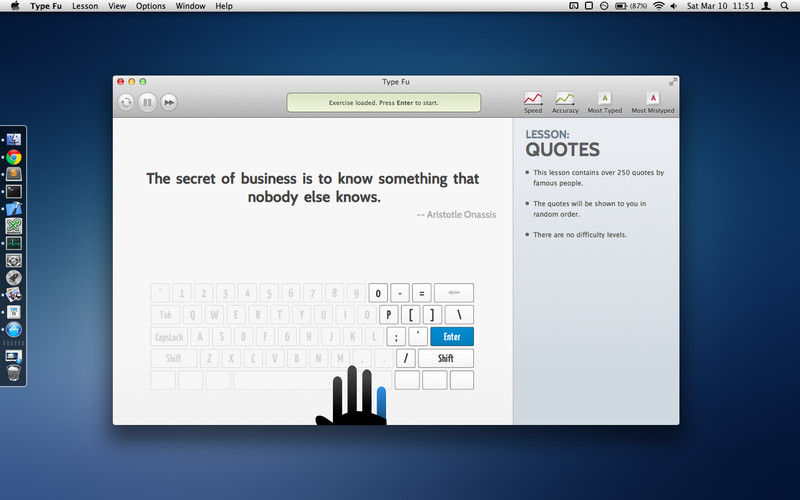800x500 pixels.
Task: Show the Most Mistyped keys view
Action: tap(652, 102)
